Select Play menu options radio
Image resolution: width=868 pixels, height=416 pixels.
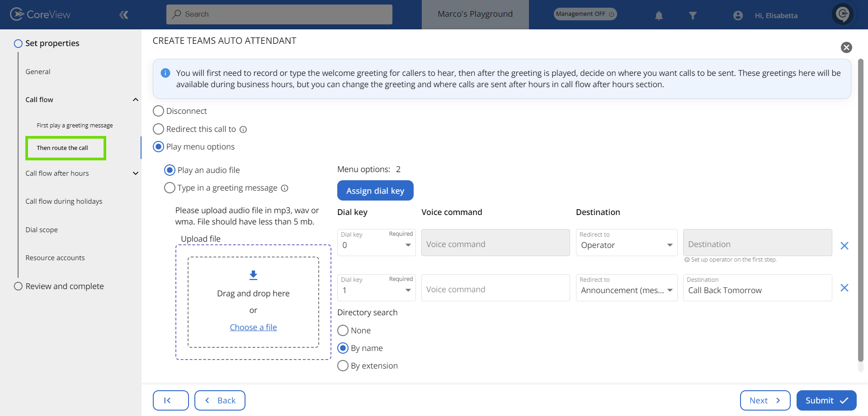coord(158,147)
